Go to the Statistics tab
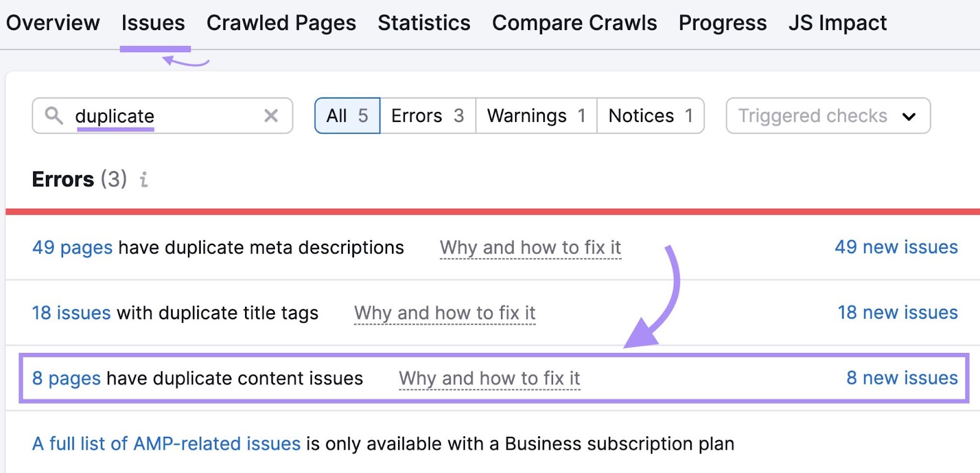Image resolution: width=980 pixels, height=473 pixels. [x=424, y=23]
